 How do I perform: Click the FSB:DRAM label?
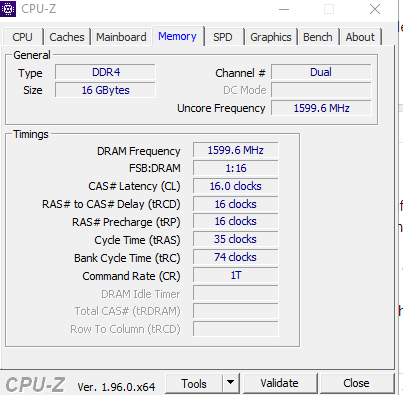[x=155, y=168]
